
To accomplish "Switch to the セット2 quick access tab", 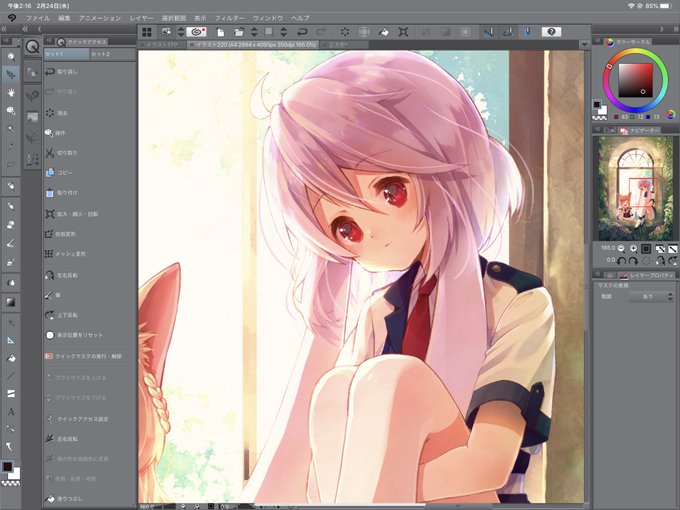I will [x=112, y=54].
